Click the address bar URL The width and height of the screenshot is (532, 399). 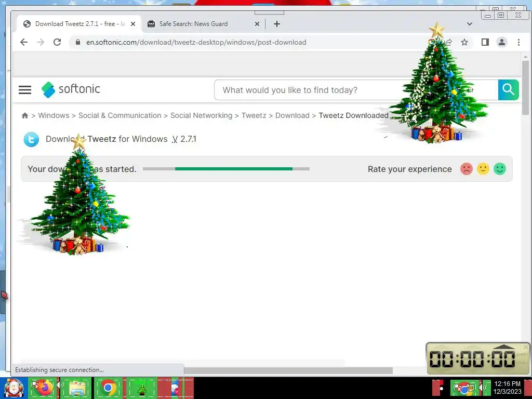pos(196,42)
